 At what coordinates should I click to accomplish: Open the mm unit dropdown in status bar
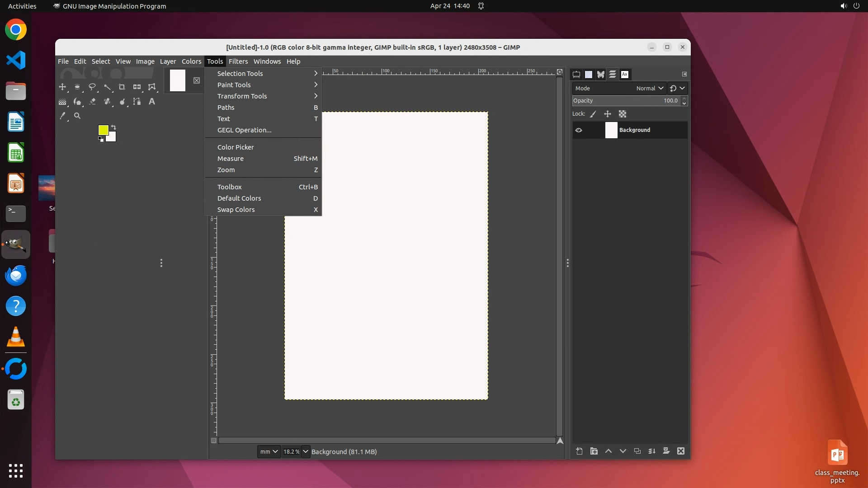(x=269, y=451)
